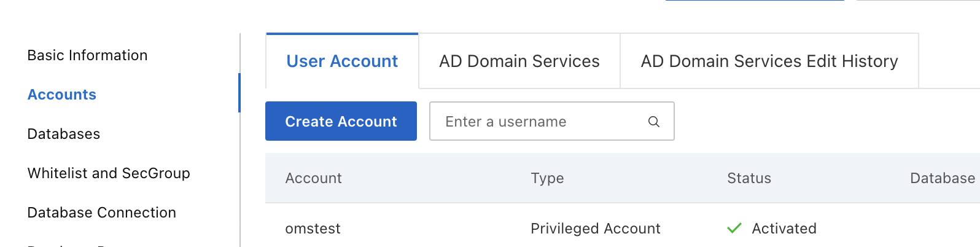Click the Status column header
Screen dimensions: 980x247
[749, 178]
